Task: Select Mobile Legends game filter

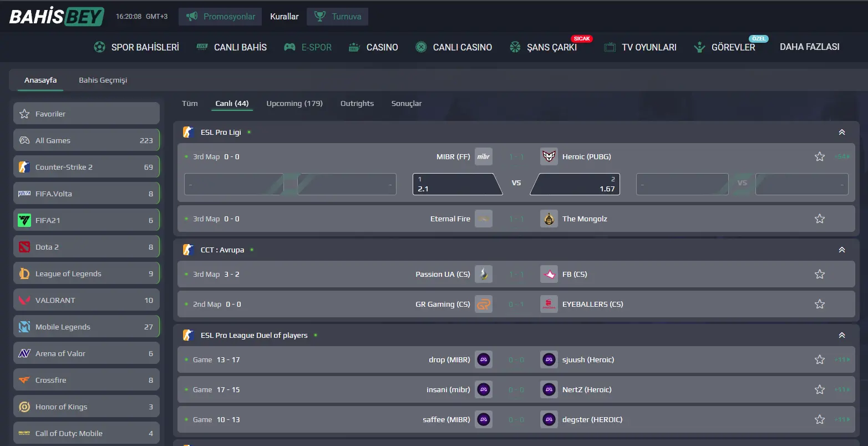Action: pyautogui.click(x=87, y=326)
